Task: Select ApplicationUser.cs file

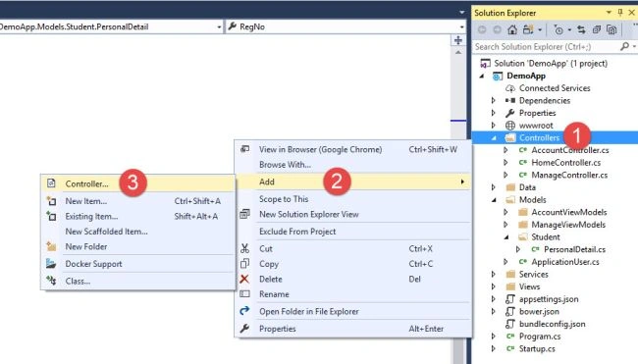Action: tap(565, 262)
